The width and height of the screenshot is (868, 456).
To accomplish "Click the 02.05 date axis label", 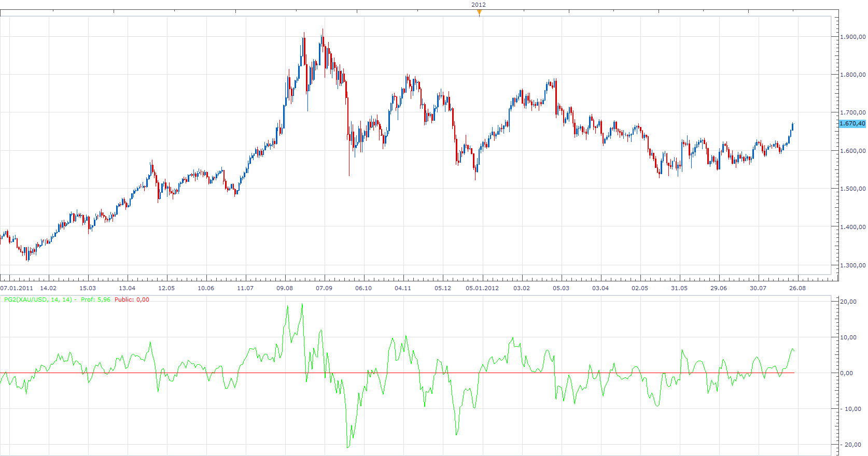I will tap(640, 288).
